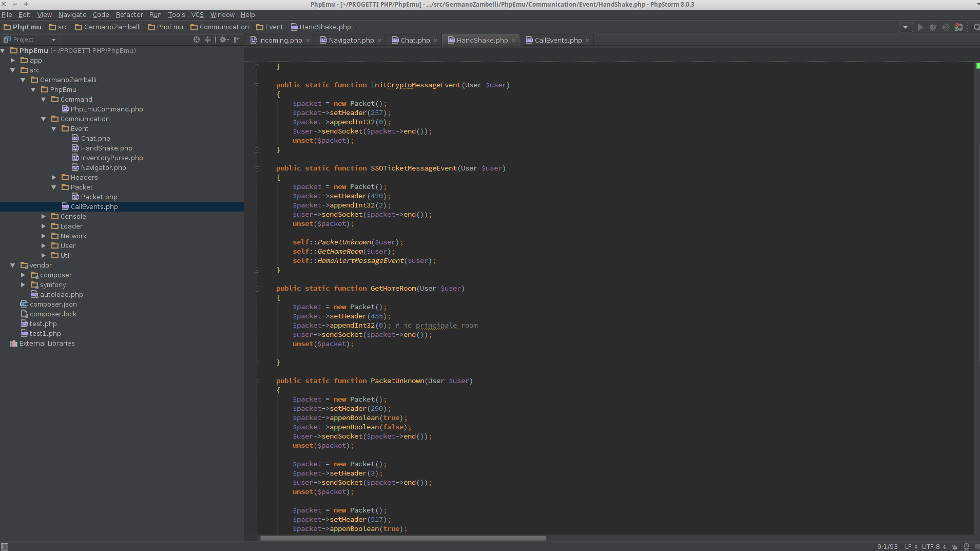Switch to the CallEvents.php tab
Image resolution: width=980 pixels, height=551 pixels.
(558, 41)
